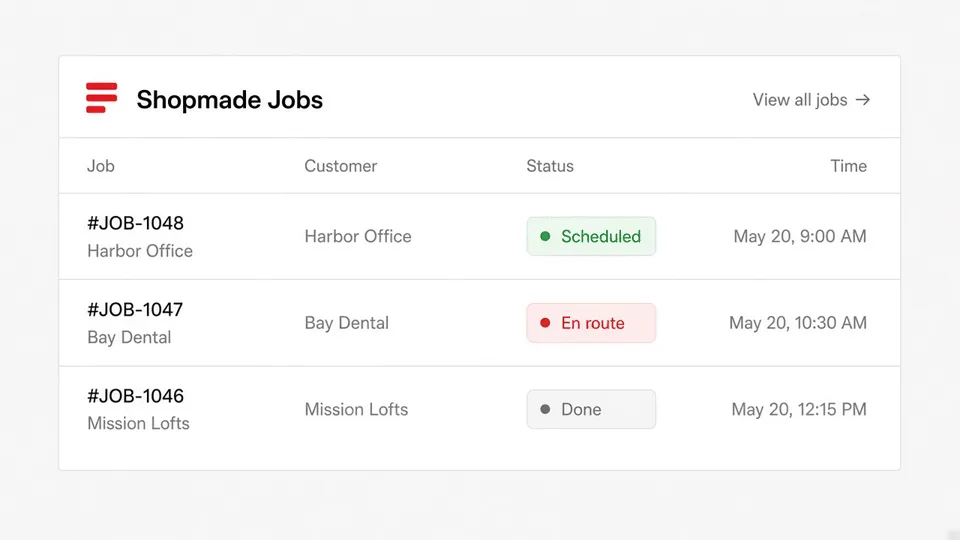Screen dimensions: 960x540
Task: Click Bay Dental in the Customer column
Action: (x=347, y=323)
